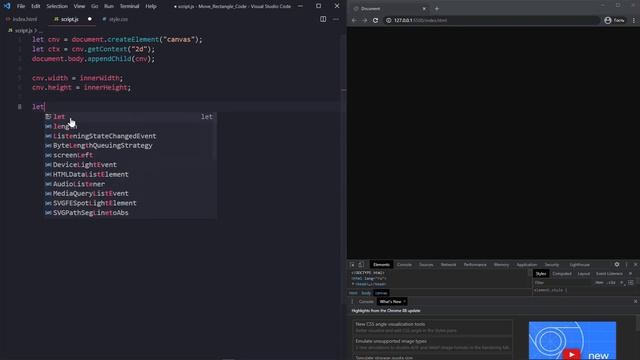640x360 pixels.
Task: Reload the page in Chrome
Action: [x=375, y=20]
